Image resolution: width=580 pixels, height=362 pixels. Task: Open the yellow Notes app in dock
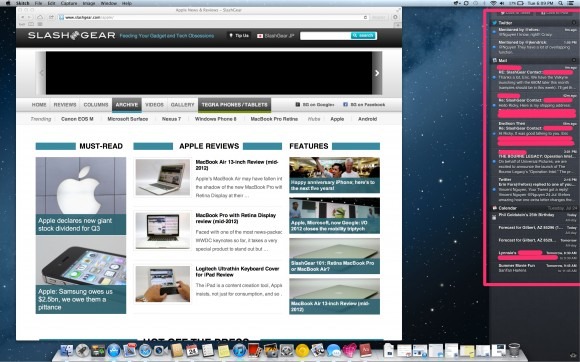click(223, 350)
